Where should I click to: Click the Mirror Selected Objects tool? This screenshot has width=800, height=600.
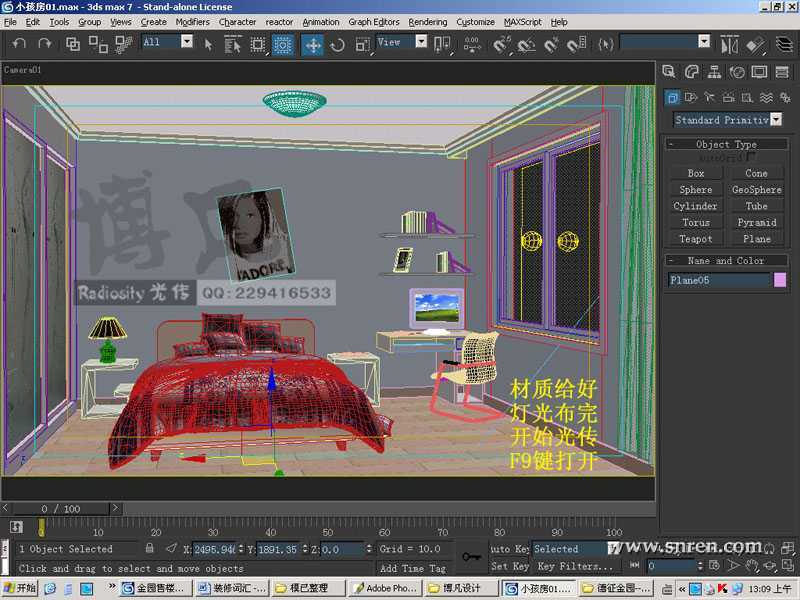click(x=729, y=45)
